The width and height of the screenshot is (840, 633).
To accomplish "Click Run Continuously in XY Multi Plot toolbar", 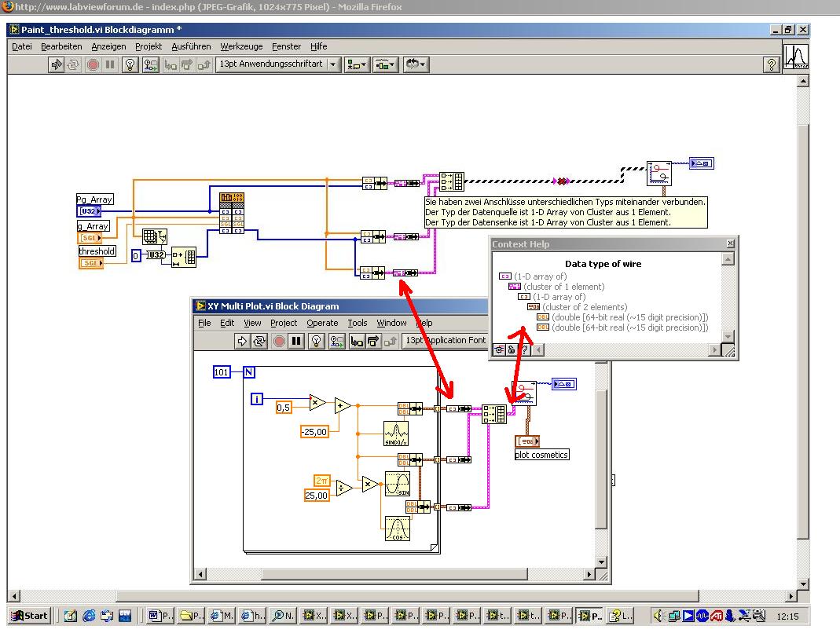I will click(x=259, y=341).
